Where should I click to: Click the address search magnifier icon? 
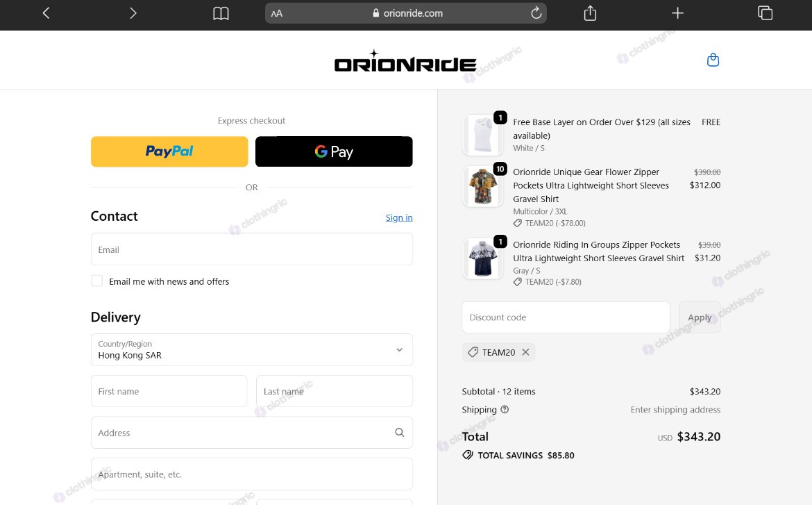point(399,433)
